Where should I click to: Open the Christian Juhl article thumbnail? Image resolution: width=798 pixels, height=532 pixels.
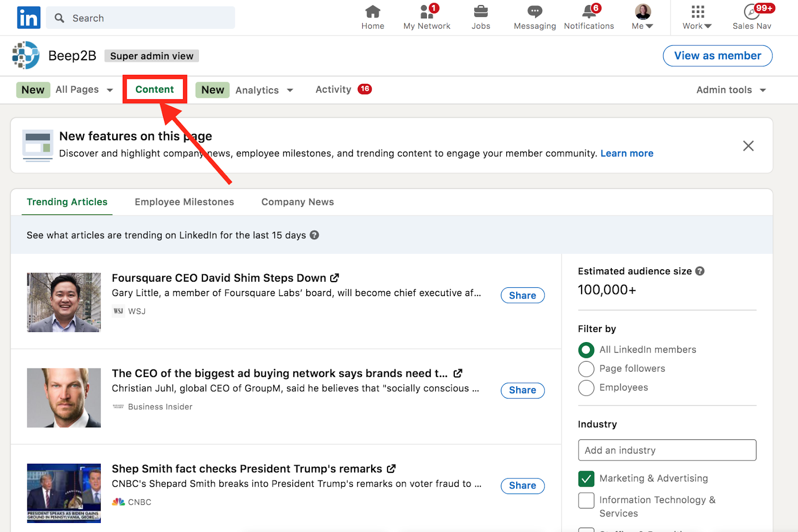tap(64, 398)
